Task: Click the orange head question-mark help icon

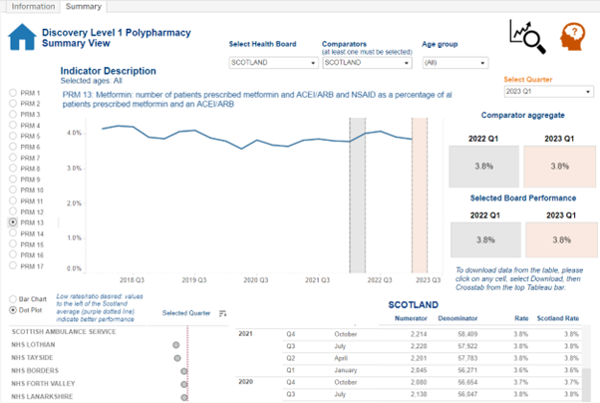Action: [573, 36]
